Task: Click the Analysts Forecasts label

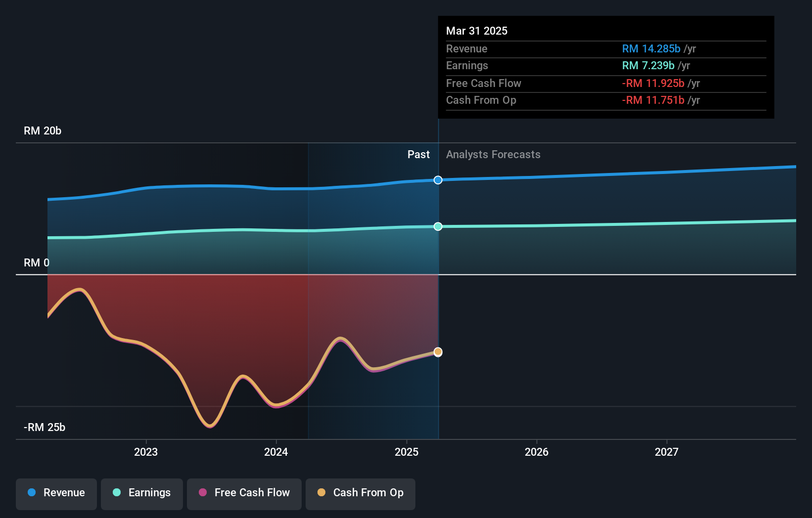Action: 493,154
